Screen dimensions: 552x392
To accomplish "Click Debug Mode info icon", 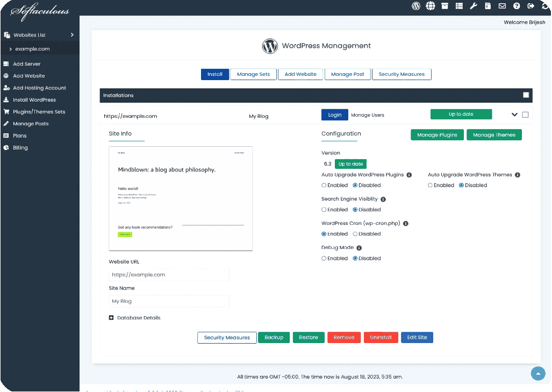I will point(359,248).
